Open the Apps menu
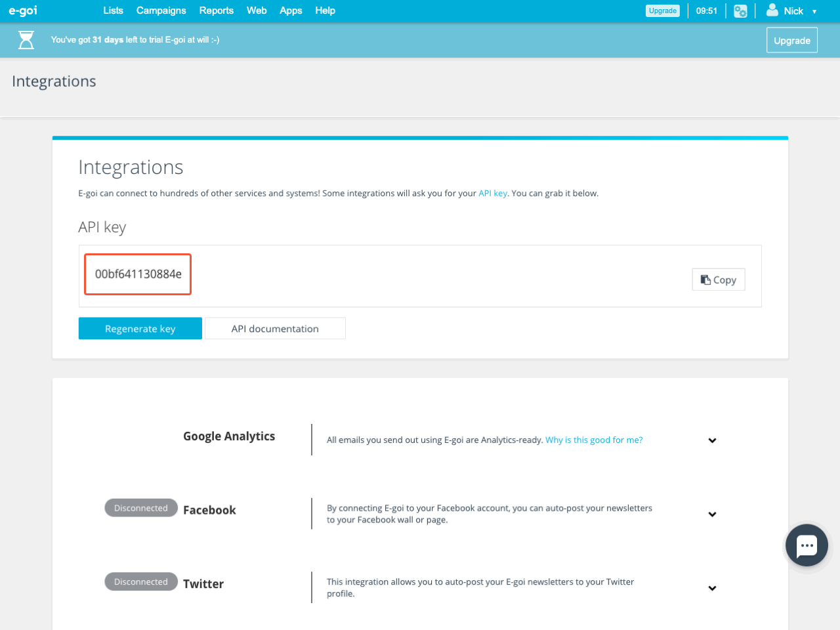Image resolution: width=840 pixels, height=630 pixels. click(291, 10)
